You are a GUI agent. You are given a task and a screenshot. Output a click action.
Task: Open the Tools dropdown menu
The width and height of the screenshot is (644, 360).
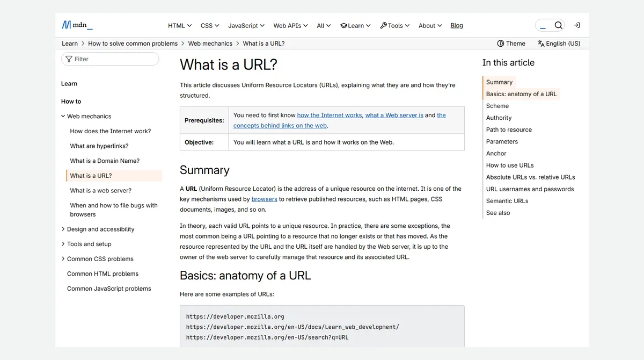coord(394,25)
